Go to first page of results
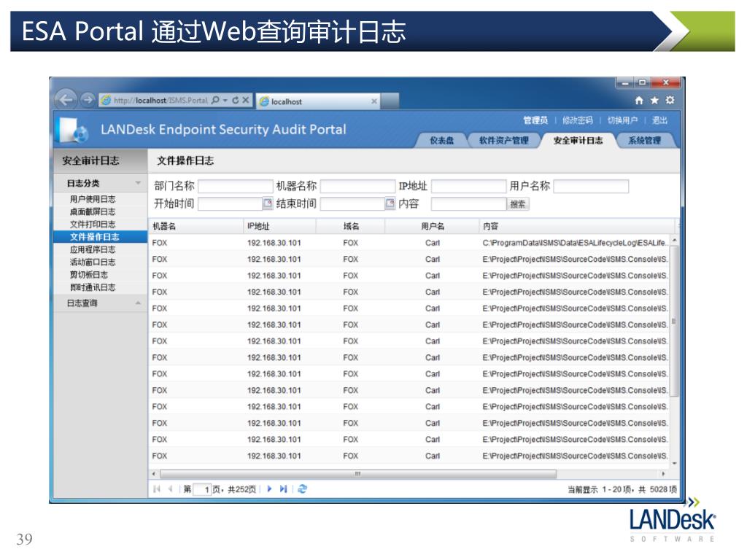Viewport: 747px width, 560px height. point(157,489)
